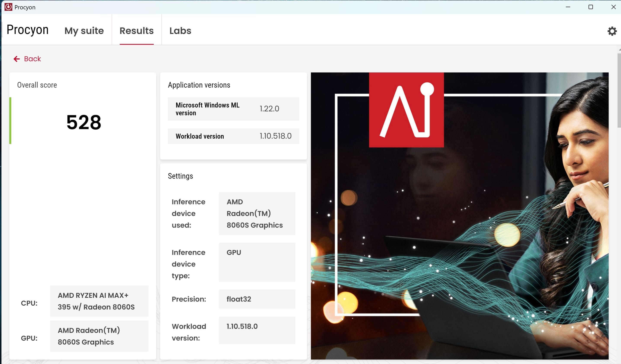Click the Microsoft Windows ML version row
This screenshot has width=621, height=364.
[233, 109]
